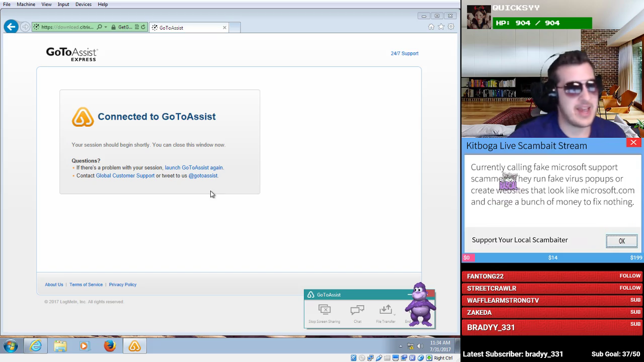
Task: Click the FANTONG22 follower entry
Action: (552, 276)
